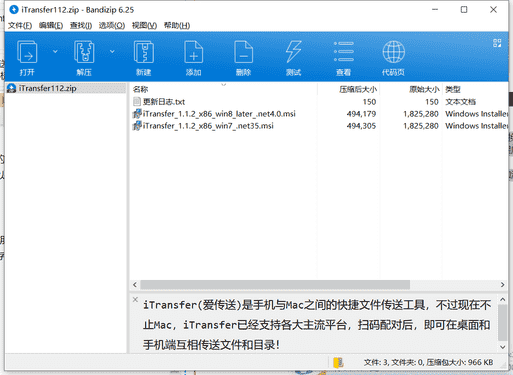Click the Test (测试) lightning icon

[293, 52]
